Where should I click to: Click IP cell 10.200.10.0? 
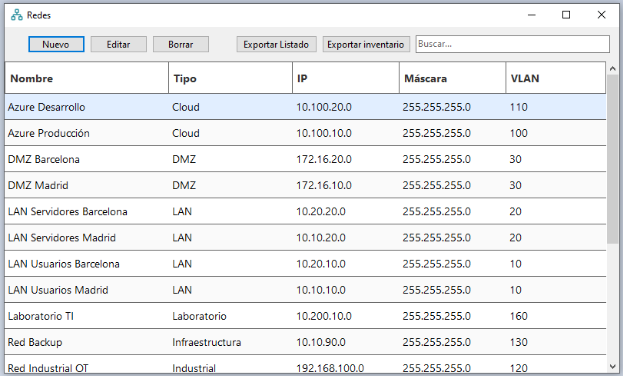[324, 316]
